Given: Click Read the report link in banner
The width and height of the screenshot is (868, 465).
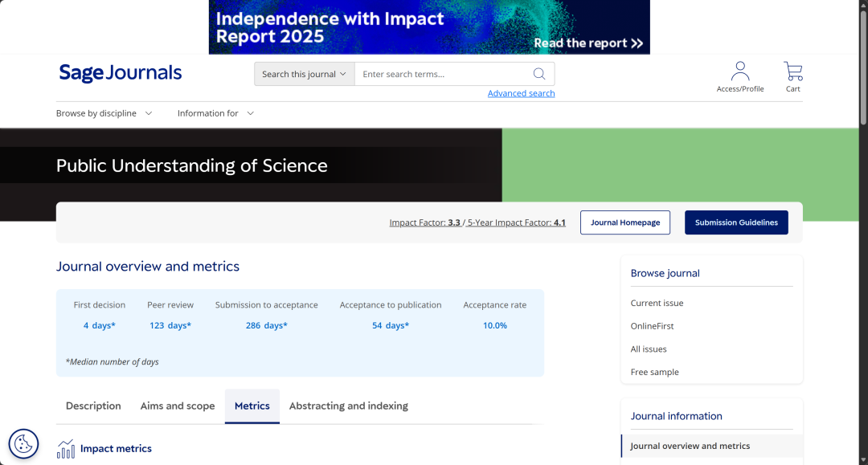Looking at the screenshot, I should (588, 43).
